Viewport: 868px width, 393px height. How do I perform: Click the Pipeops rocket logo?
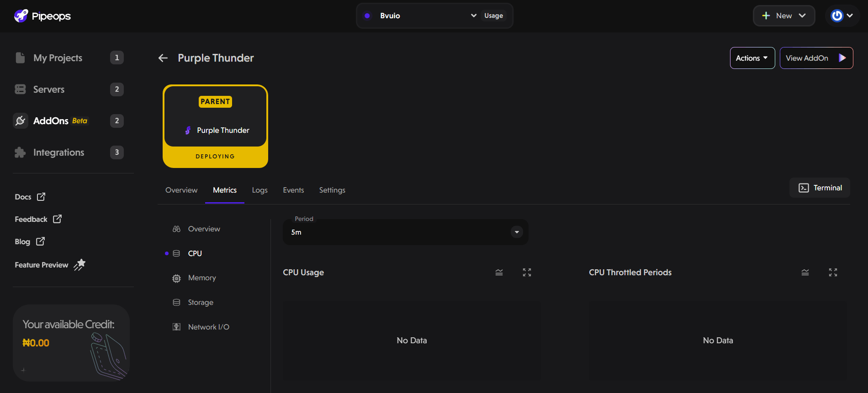click(x=21, y=16)
